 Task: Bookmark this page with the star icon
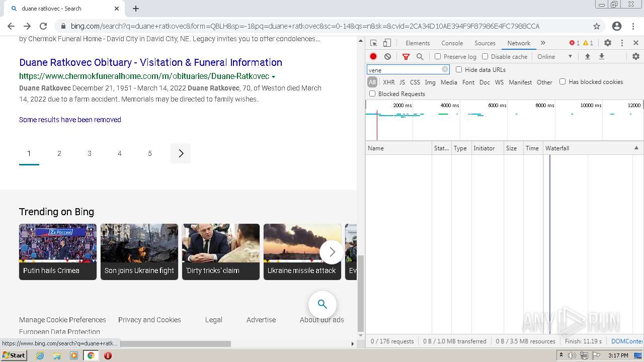coord(597,26)
